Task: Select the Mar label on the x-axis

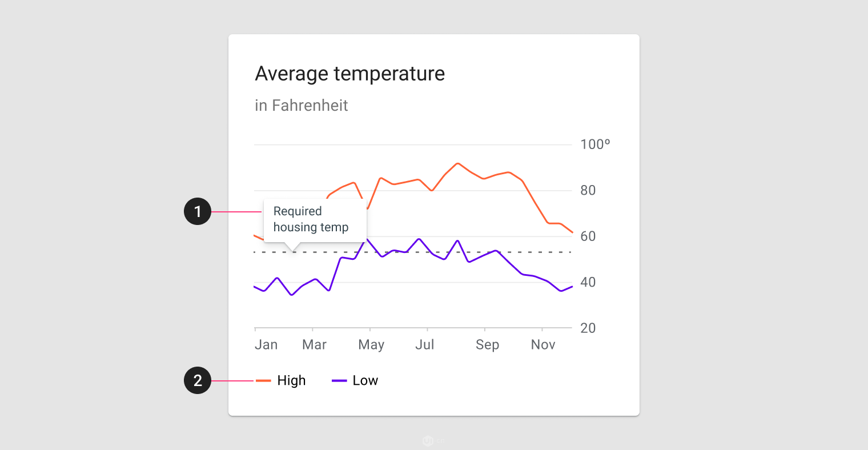Action: pyautogui.click(x=314, y=345)
